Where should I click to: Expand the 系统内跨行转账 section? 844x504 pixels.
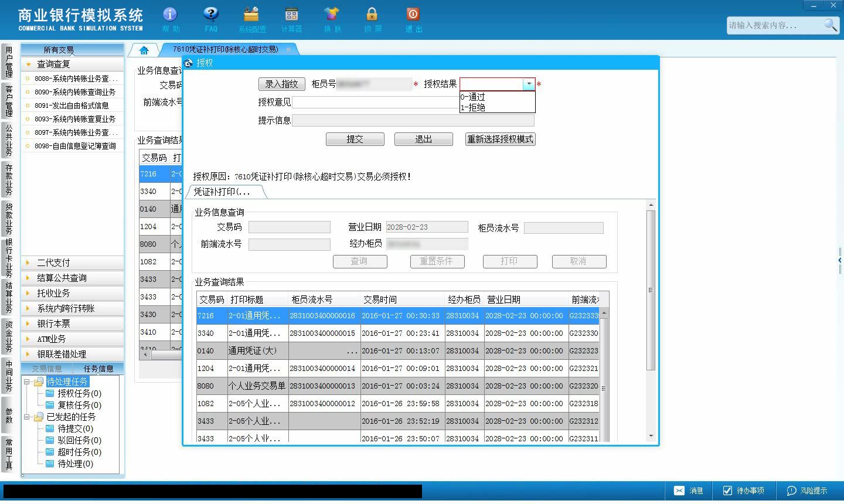pos(73,308)
